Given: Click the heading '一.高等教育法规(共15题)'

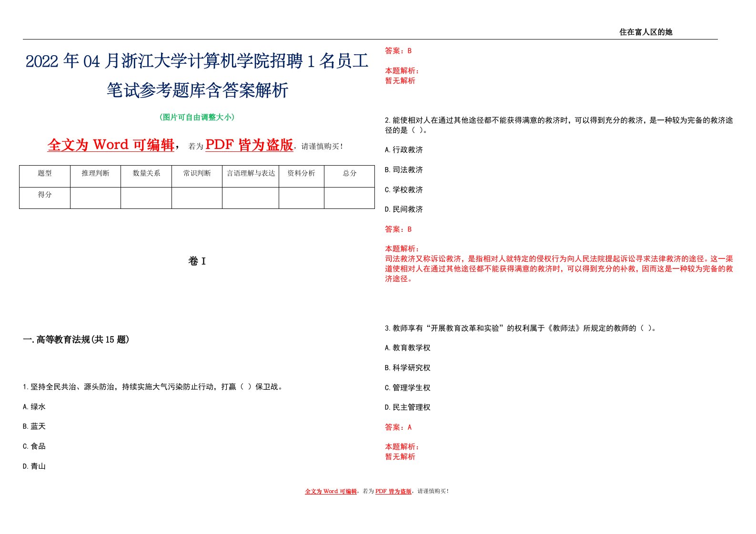Looking at the screenshot, I should click(76, 339).
